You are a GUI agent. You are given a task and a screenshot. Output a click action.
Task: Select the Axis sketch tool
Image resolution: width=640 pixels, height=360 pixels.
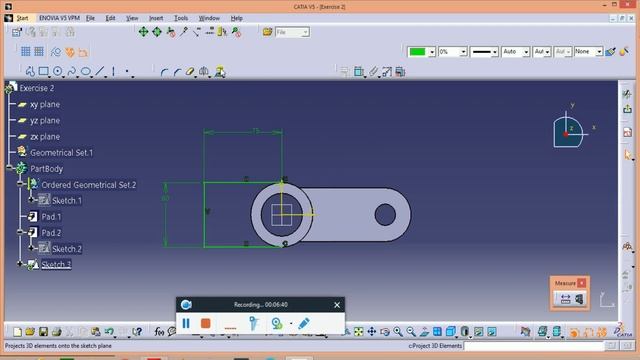click(x=113, y=71)
